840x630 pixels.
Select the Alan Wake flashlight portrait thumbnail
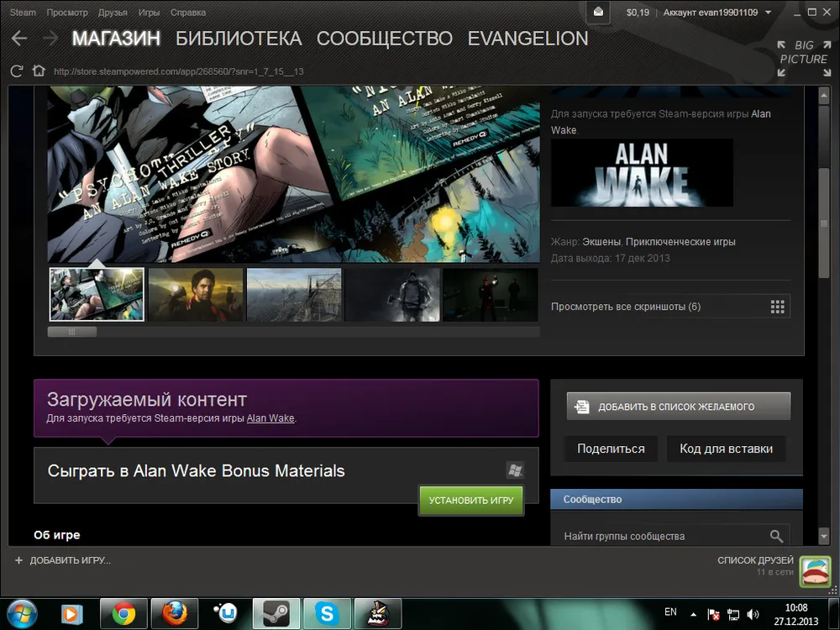coord(196,295)
